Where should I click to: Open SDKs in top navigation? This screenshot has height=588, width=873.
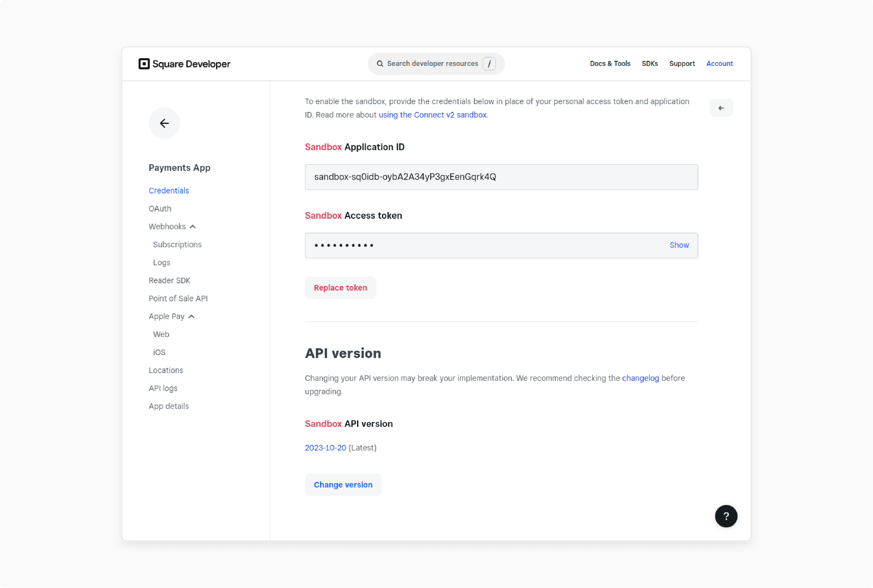click(x=650, y=64)
